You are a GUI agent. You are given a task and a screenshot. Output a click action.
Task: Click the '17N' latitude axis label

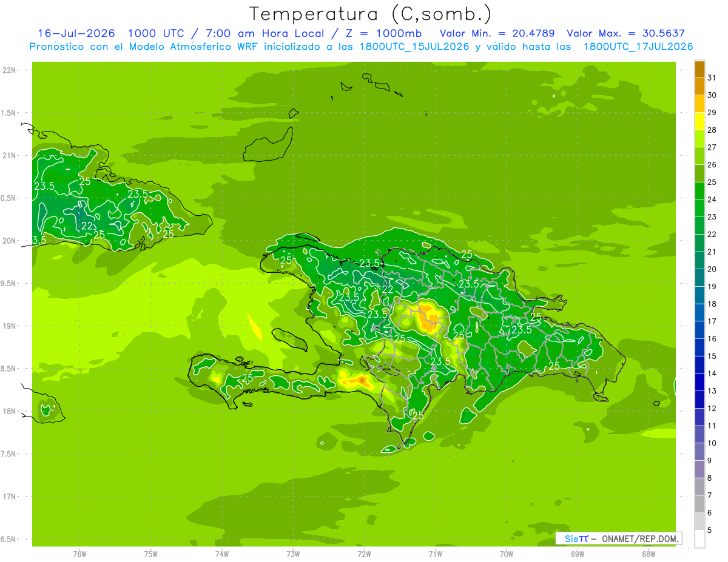[x=10, y=497]
